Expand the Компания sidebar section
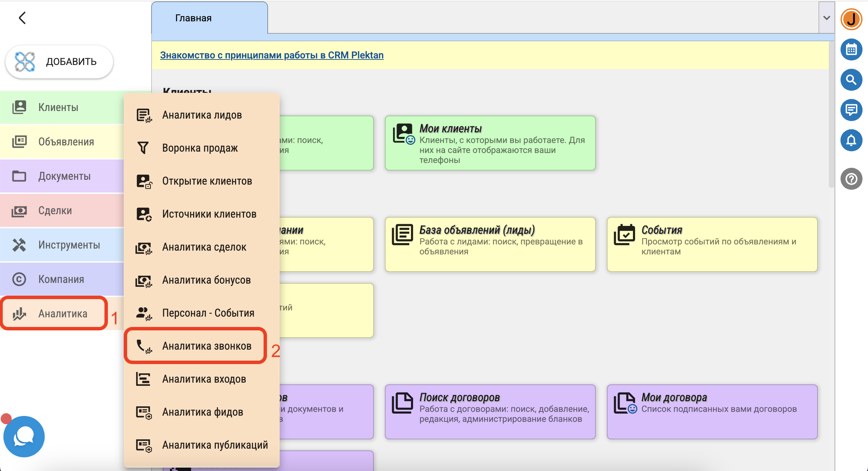 [62, 279]
